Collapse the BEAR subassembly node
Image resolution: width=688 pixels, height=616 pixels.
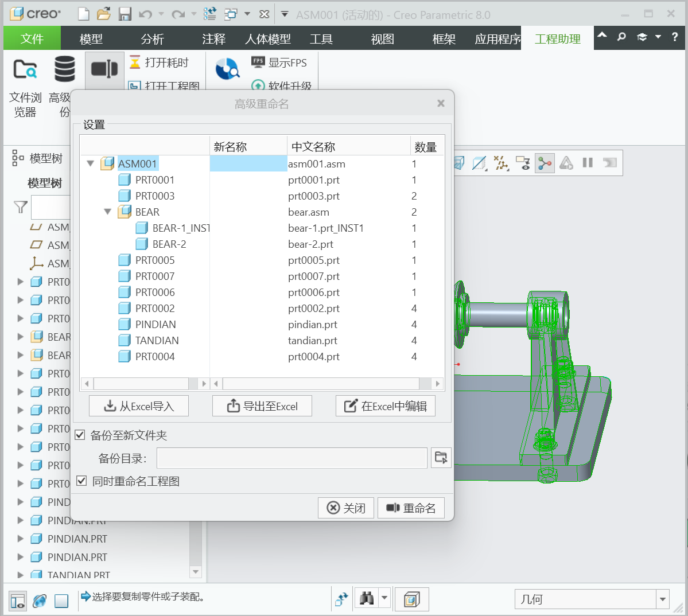pos(107,212)
